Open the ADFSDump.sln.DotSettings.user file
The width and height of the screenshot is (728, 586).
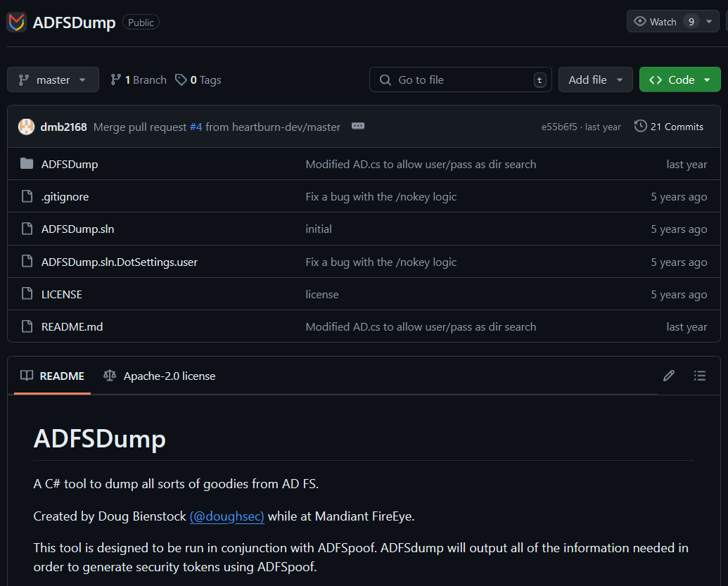[120, 262]
